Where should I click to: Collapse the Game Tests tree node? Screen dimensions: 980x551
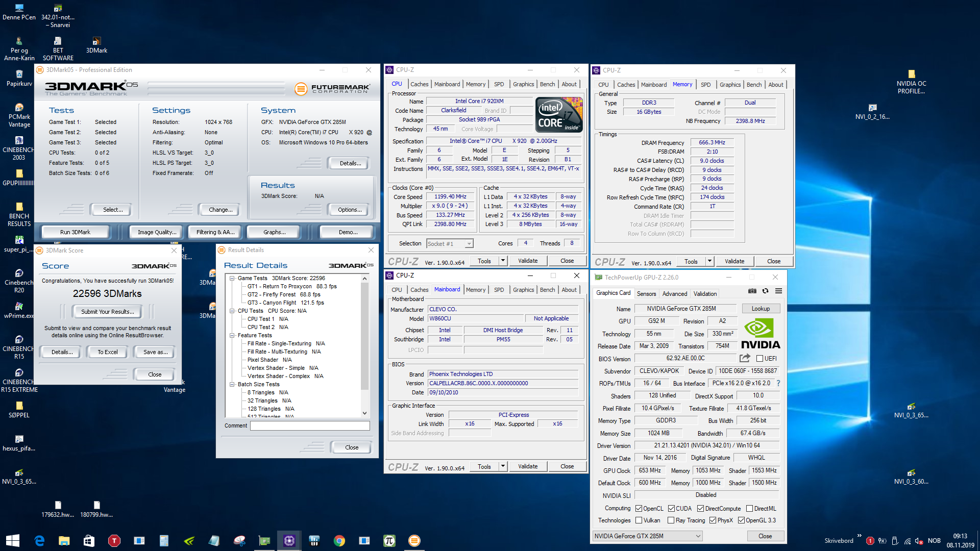(x=232, y=279)
